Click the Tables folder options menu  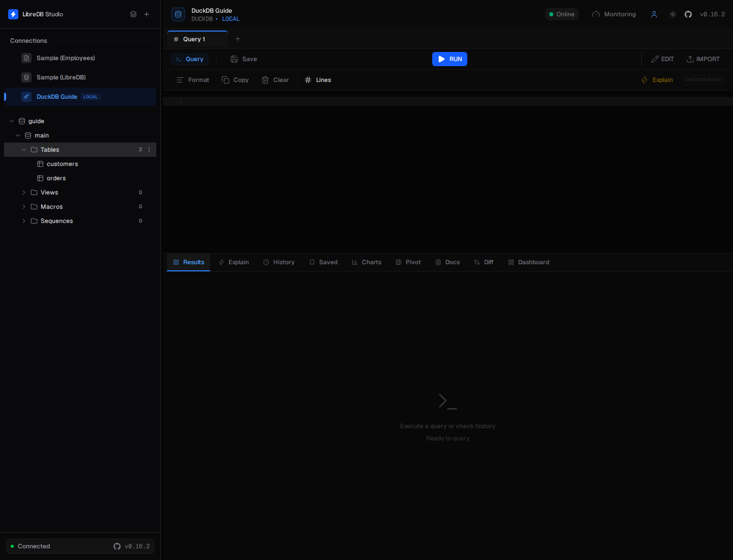(149, 150)
